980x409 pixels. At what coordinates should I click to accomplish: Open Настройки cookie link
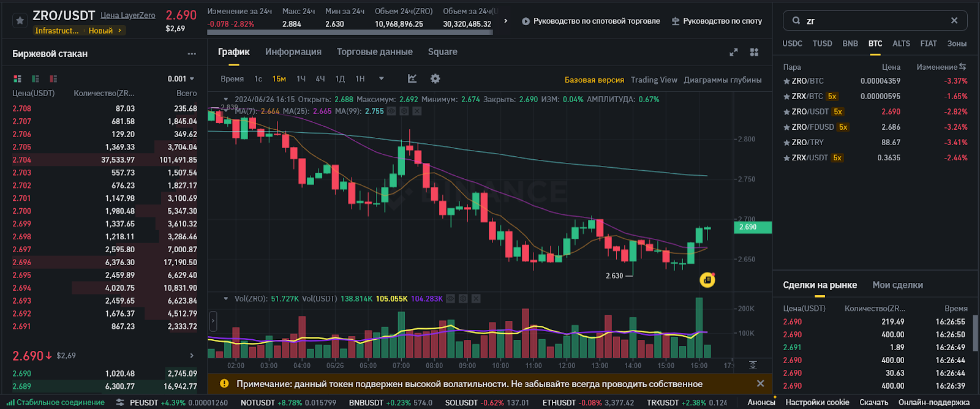[817, 402]
